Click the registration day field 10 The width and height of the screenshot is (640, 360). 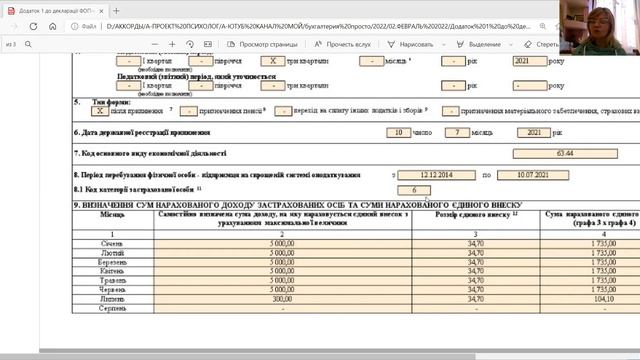(399, 133)
